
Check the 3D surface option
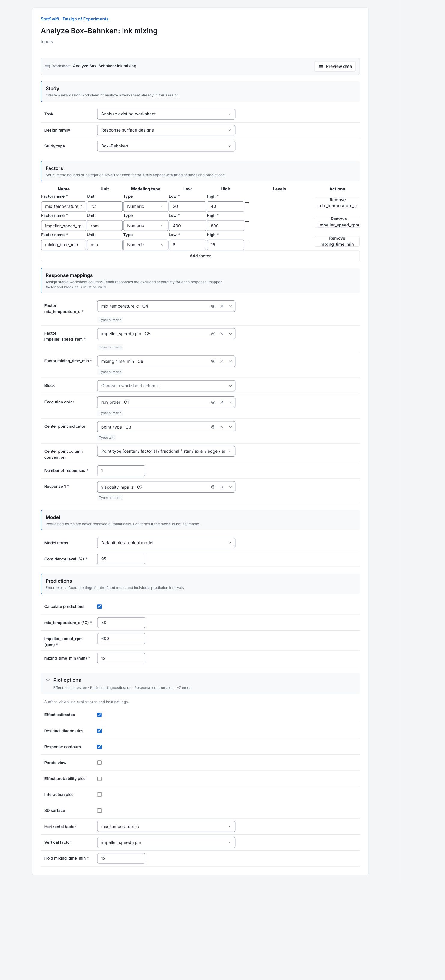99,810
